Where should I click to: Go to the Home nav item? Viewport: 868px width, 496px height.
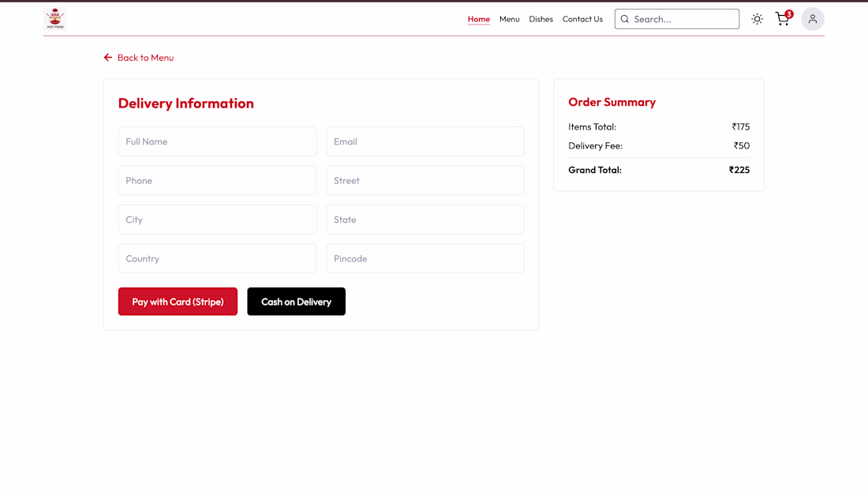point(478,19)
